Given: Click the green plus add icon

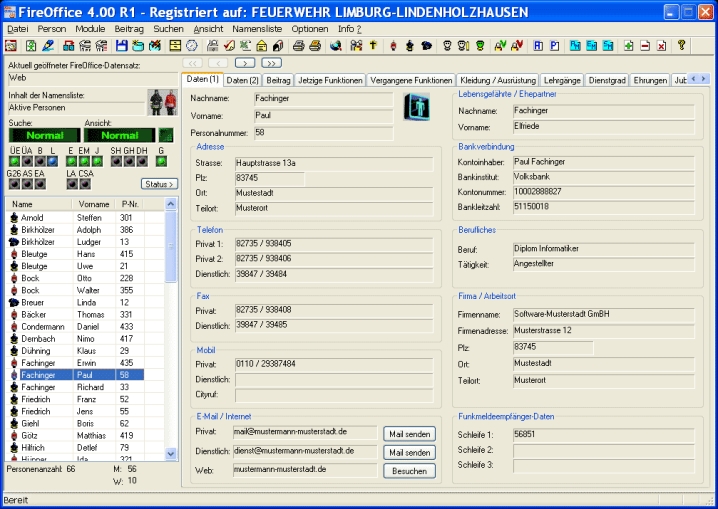Looking at the screenshot, I should (x=628, y=46).
